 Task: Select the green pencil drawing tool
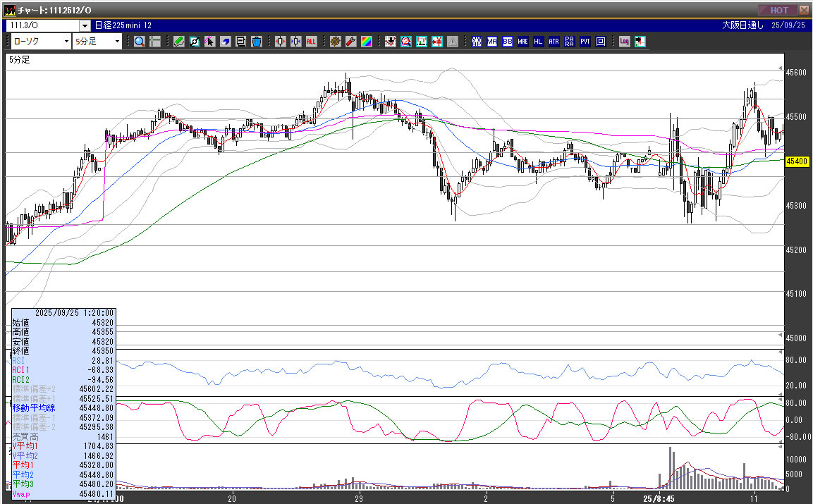pos(179,42)
